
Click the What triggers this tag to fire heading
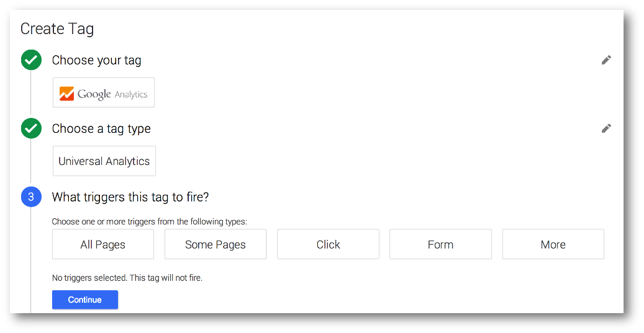coord(130,197)
